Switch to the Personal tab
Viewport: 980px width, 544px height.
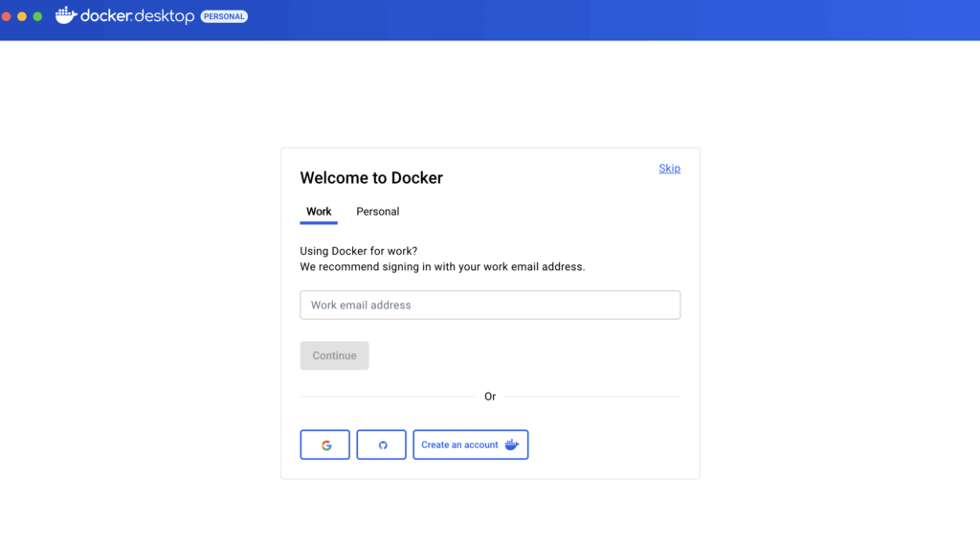(377, 212)
